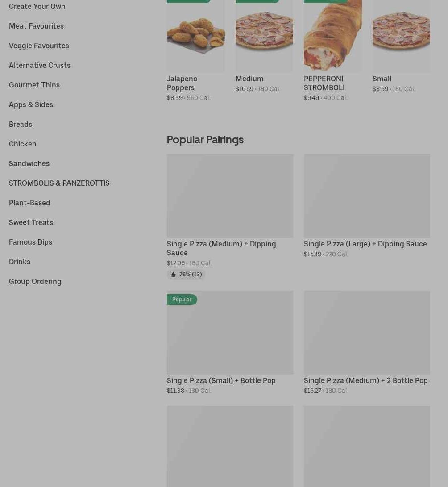Jump to the Gourmet Thins section

point(34,85)
